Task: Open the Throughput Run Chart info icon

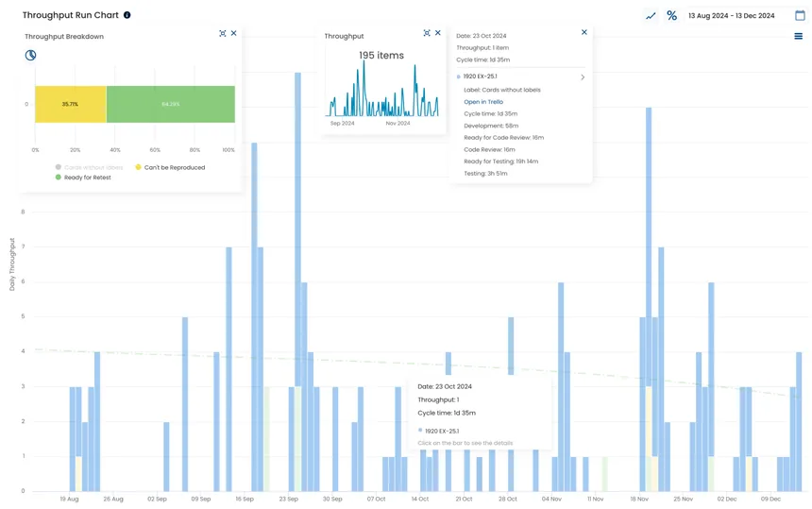Action: pyautogui.click(x=127, y=15)
